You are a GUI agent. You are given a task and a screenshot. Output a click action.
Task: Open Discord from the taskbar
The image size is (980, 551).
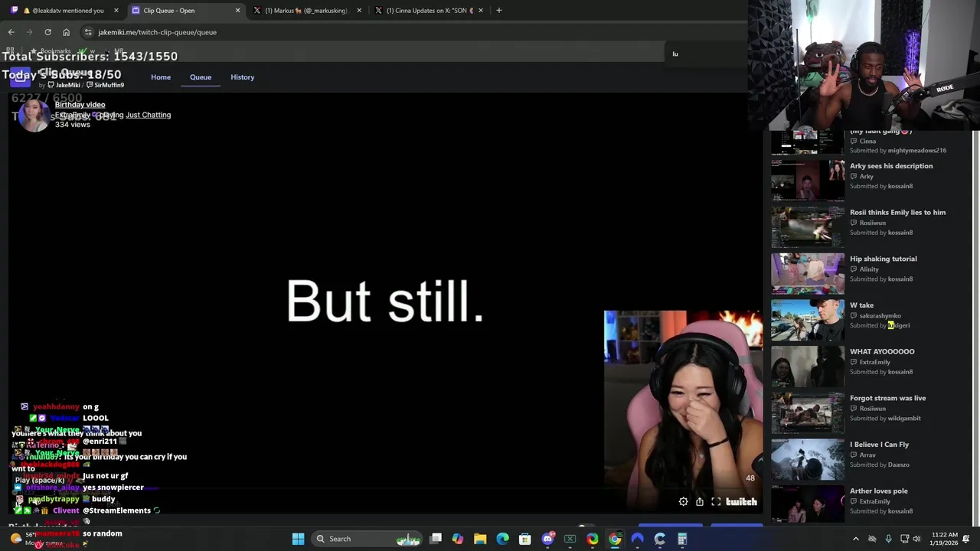[x=547, y=539]
